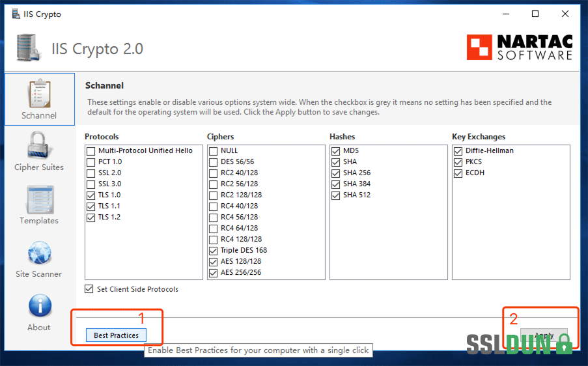Viewport: 588px width, 366px height.
Task: Click the IIS Crypto title bar app icon
Action: click(16, 14)
